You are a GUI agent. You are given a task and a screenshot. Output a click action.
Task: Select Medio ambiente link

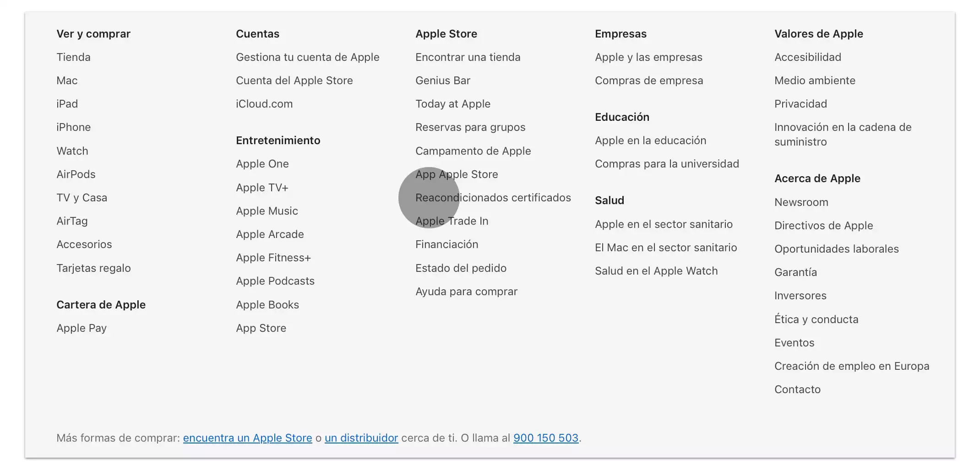click(815, 81)
